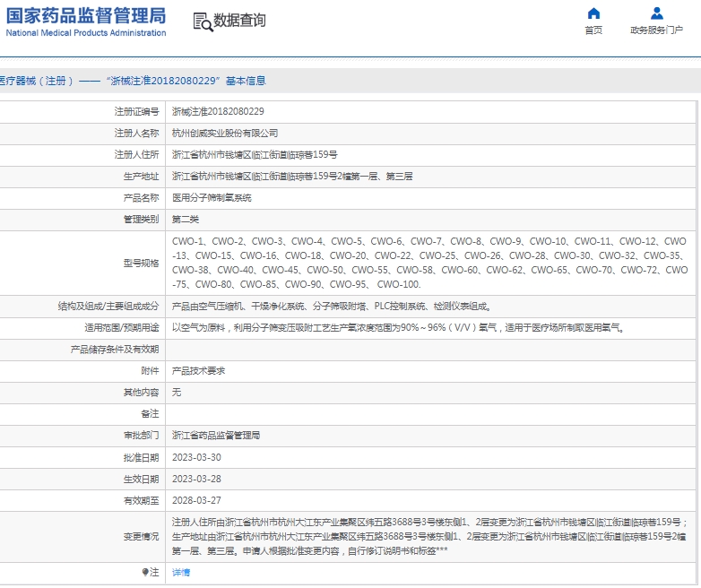Click the 批准日期 row label
Screen dimensions: 701x588
coord(141,457)
